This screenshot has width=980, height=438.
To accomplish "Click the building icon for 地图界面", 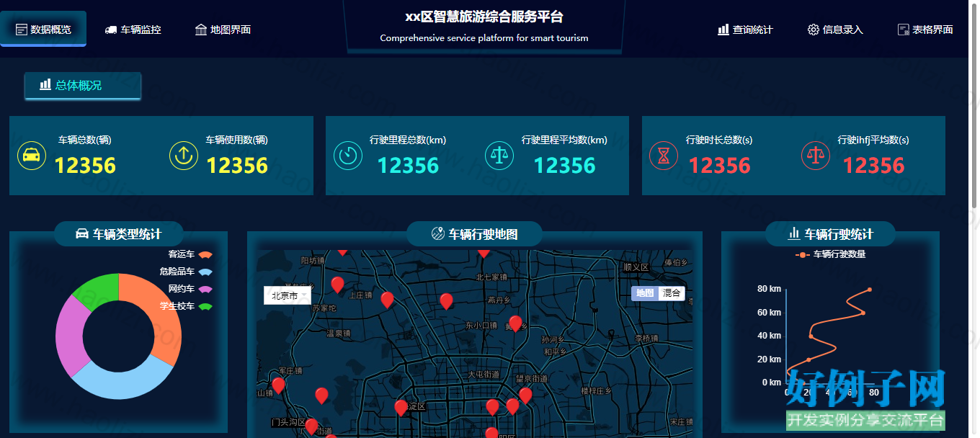I will pyautogui.click(x=201, y=30).
